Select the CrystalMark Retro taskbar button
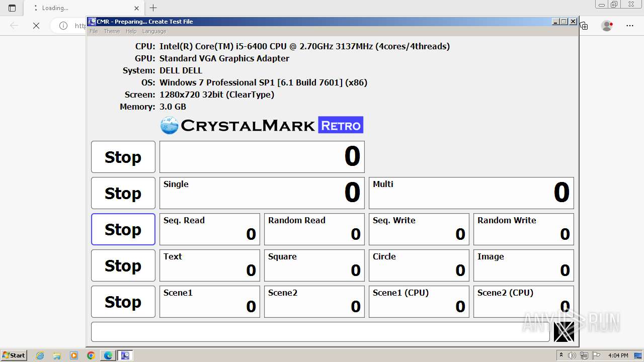The width and height of the screenshot is (644, 362). pyautogui.click(x=125, y=355)
